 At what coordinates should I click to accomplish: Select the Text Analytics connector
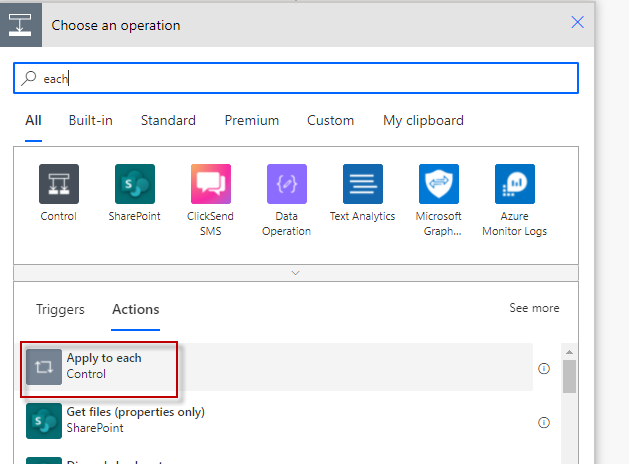pos(363,184)
